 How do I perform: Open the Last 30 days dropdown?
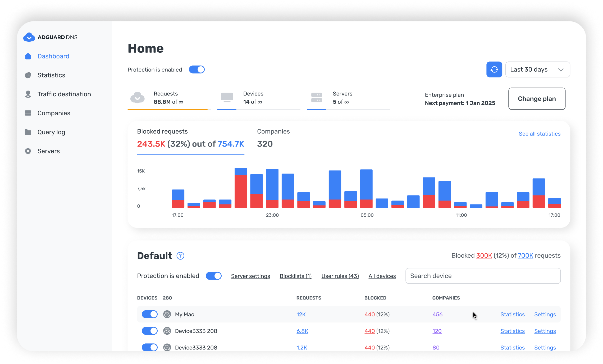point(537,69)
